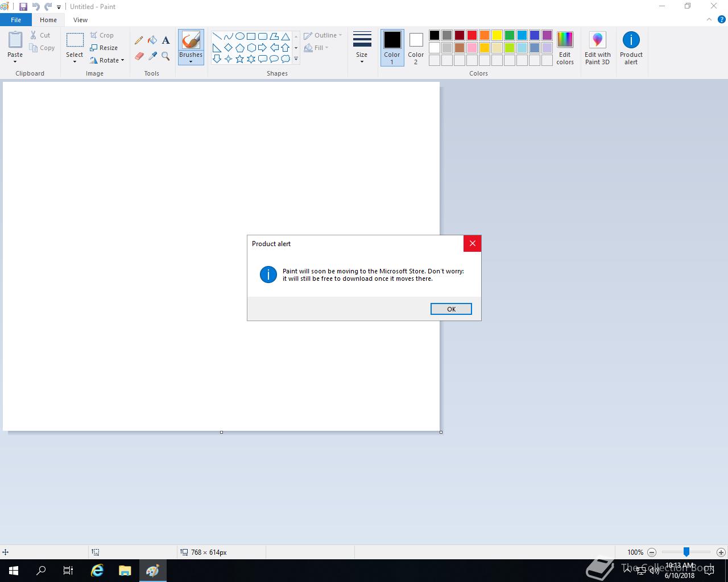The image size is (728, 582).
Task: Open File Explorer from taskbar
Action: pos(125,571)
